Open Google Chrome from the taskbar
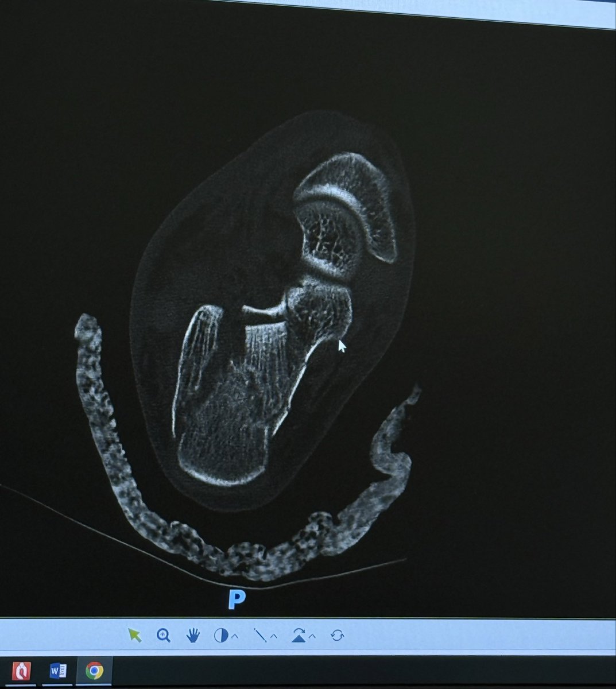 coord(94,670)
